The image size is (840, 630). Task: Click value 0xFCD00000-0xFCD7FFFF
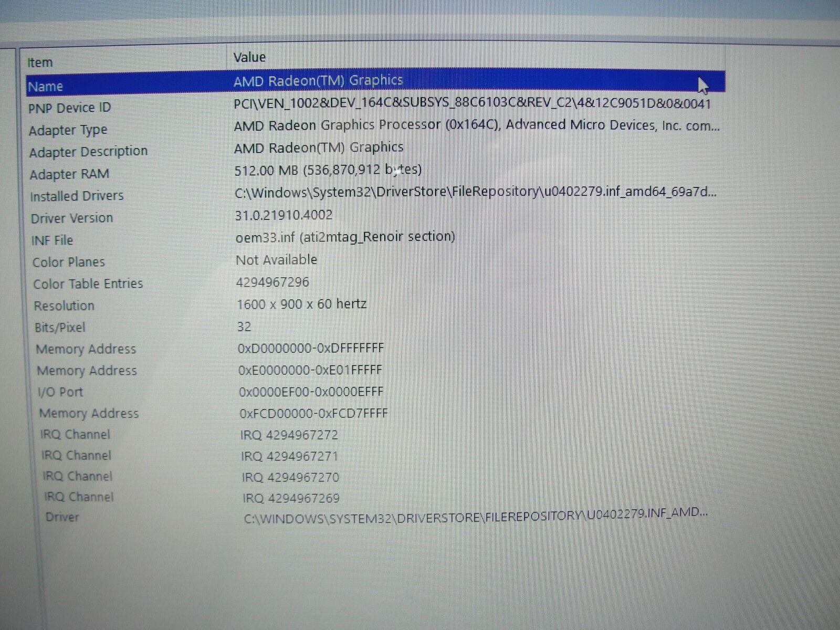pos(313,414)
